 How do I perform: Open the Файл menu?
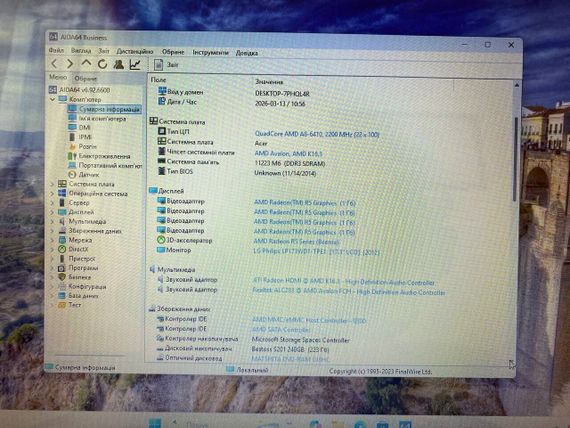(x=56, y=51)
